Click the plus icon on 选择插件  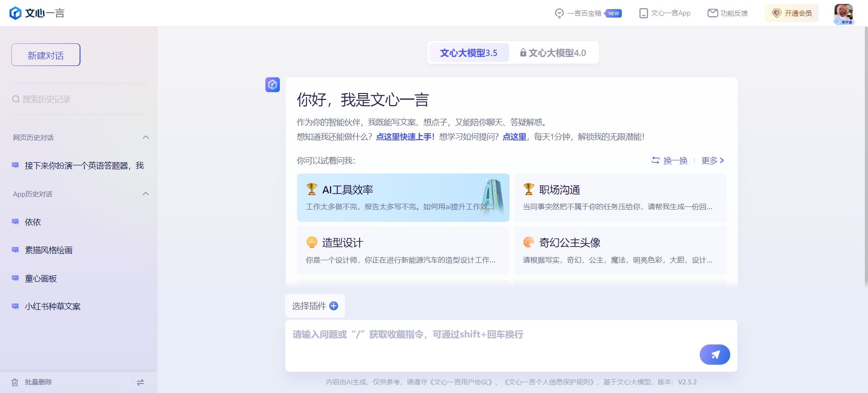tap(334, 306)
